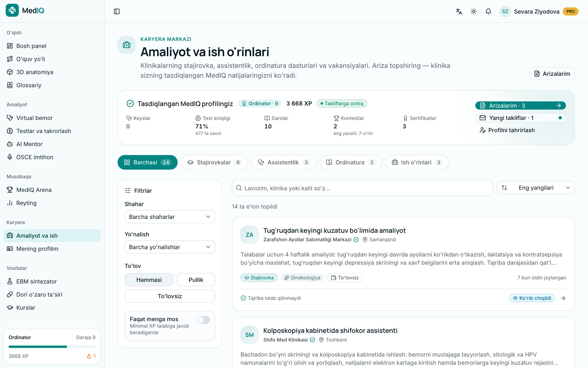Click the Ginekologiya tag
The width and height of the screenshot is (588, 368).
point(302,278)
